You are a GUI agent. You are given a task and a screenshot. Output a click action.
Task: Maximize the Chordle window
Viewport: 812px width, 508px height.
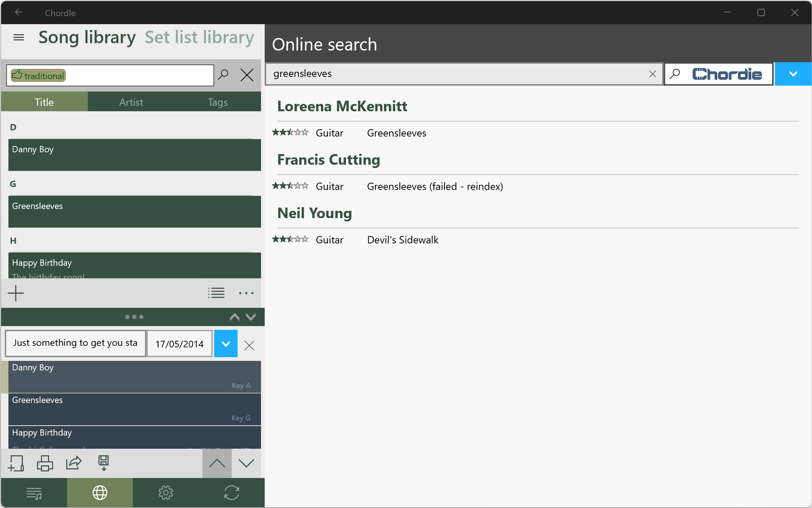761,13
